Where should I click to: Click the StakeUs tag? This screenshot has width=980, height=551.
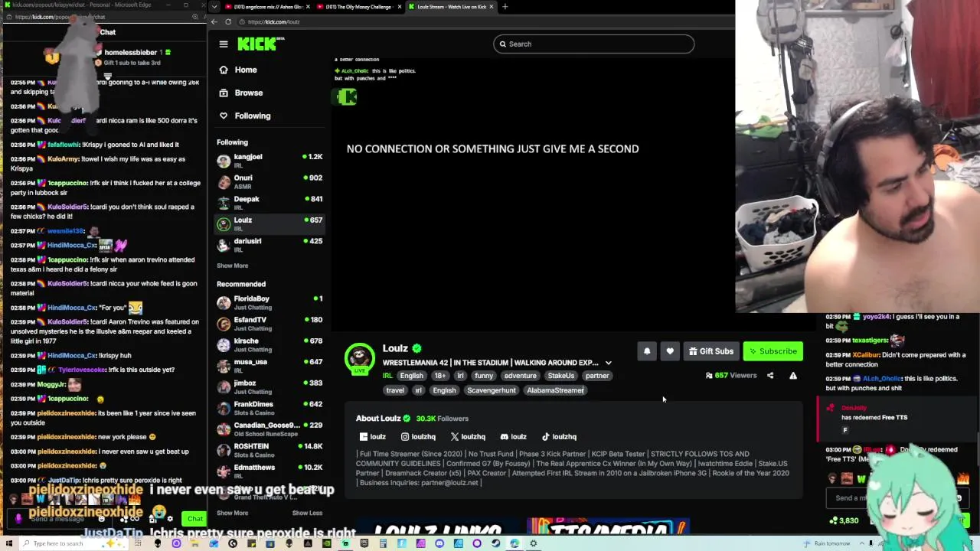click(560, 376)
